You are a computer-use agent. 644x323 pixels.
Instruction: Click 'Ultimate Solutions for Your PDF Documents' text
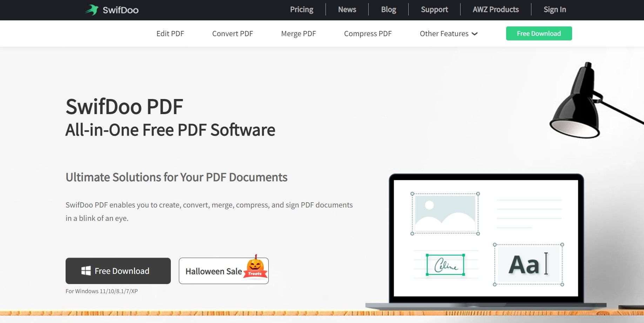[x=176, y=177]
